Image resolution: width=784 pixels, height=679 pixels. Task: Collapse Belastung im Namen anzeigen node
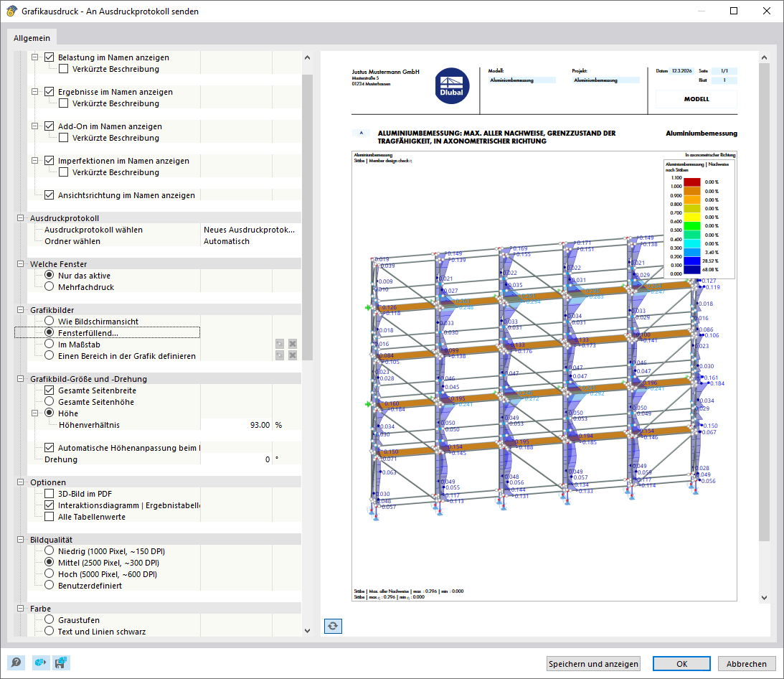[35, 57]
